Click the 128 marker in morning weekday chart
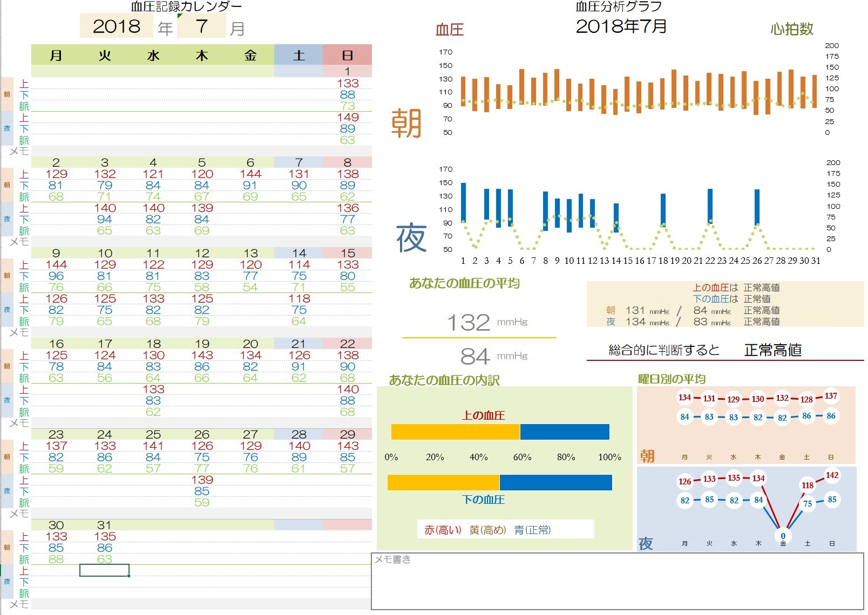 click(806, 400)
